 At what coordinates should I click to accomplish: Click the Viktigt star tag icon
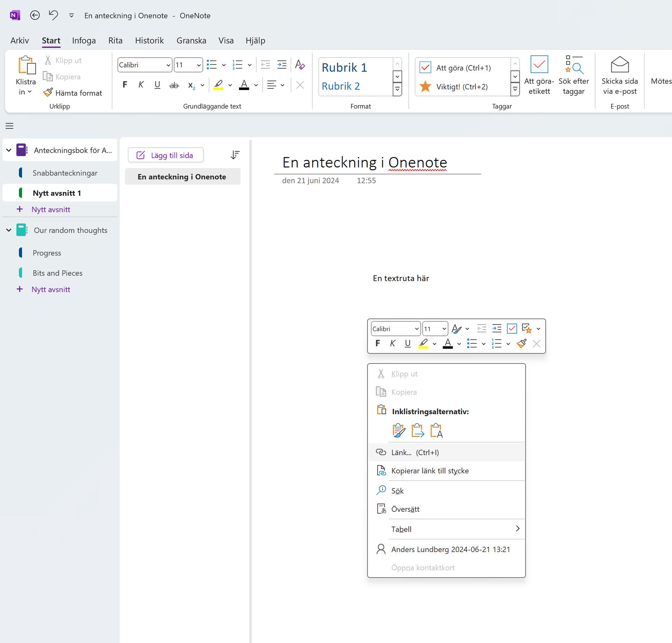click(x=426, y=86)
